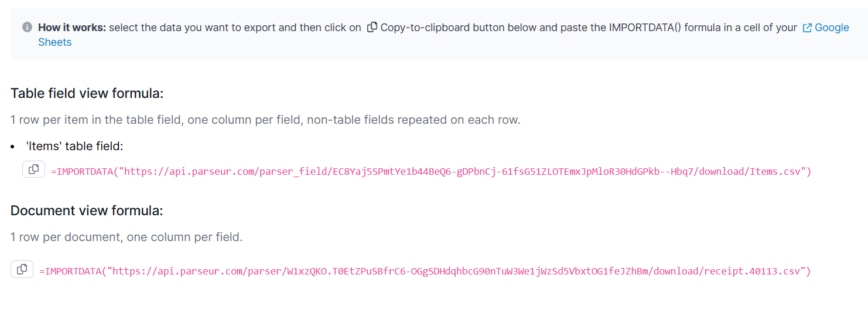Click the inline copy-to-clipboard icon in the instructions
Image resolution: width=868 pixels, height=312 pixels.
(x=372, y=28)
